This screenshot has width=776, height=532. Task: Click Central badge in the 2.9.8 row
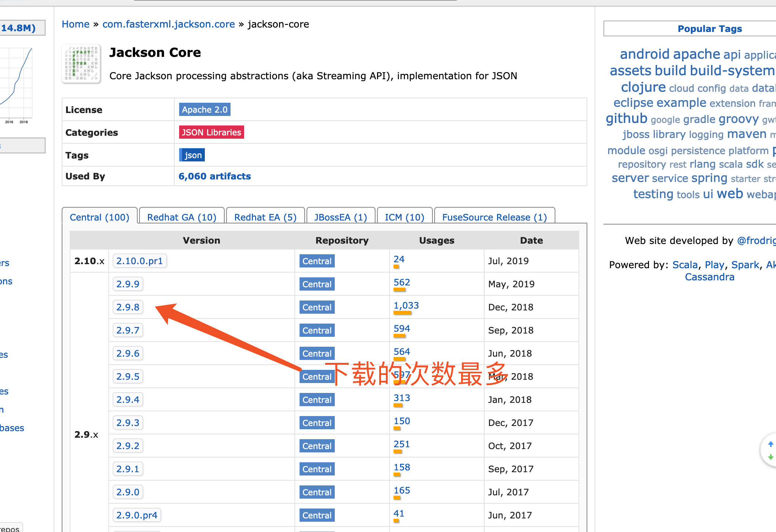pos(317,307)
